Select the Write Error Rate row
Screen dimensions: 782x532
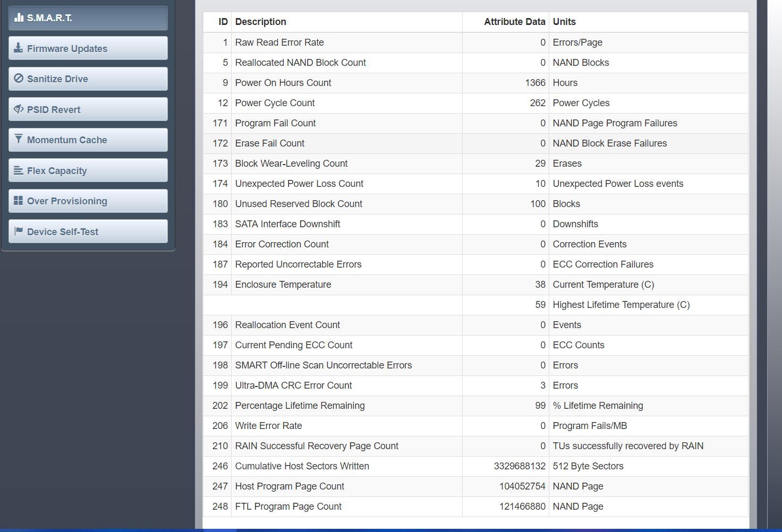point(475,426)
